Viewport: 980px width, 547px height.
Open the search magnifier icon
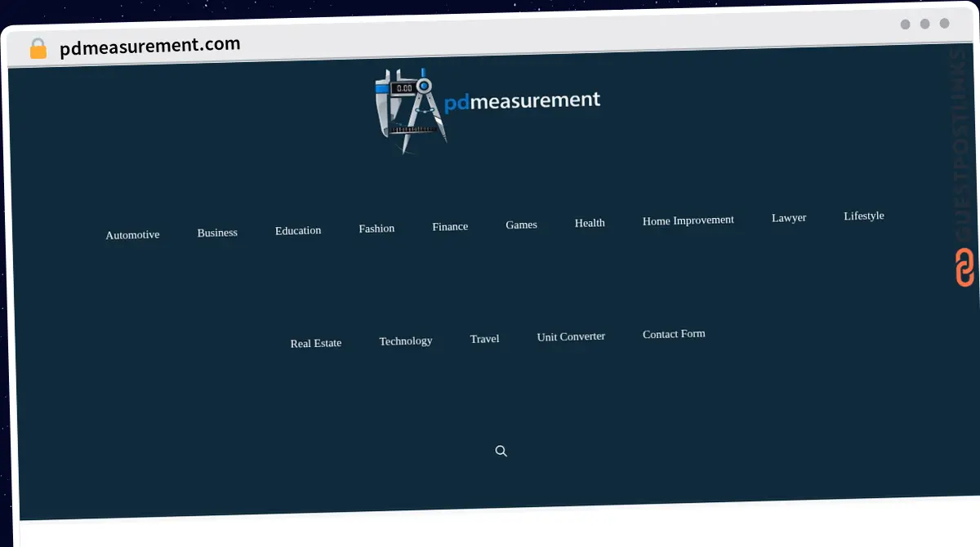coord(501,451)
